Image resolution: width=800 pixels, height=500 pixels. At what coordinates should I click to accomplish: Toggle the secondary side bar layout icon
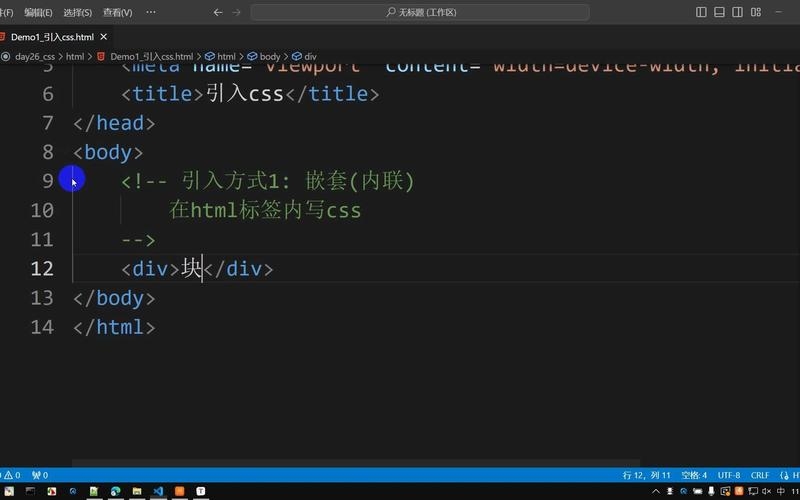click(737, 12)
